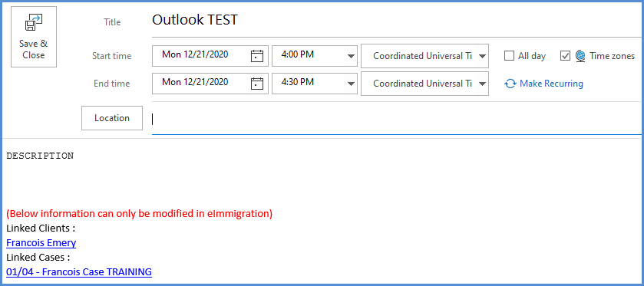Click the start date field Mon 12/21/2020
The height and width of the screenshot is (286, 644).
[210, 56]
